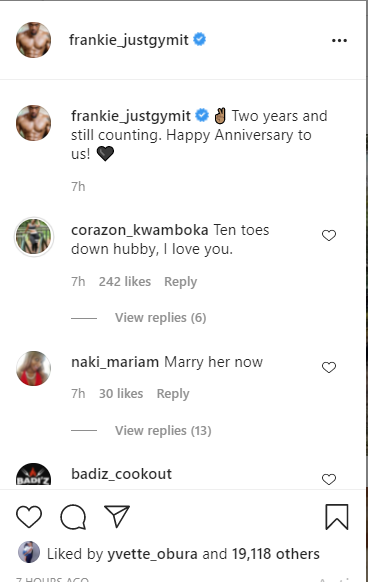
Task: Share the post with the paper plane icon
Action: (117, 516)
